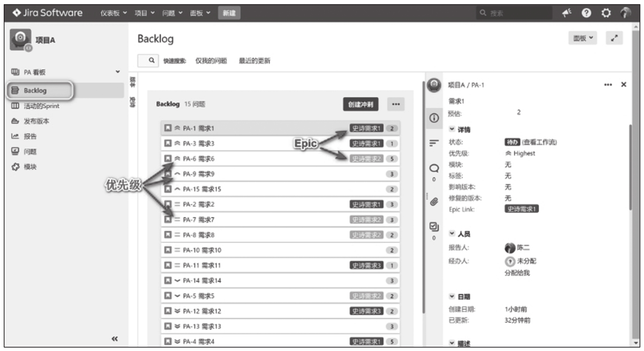Open the help question mark icon

click(586, 14)
